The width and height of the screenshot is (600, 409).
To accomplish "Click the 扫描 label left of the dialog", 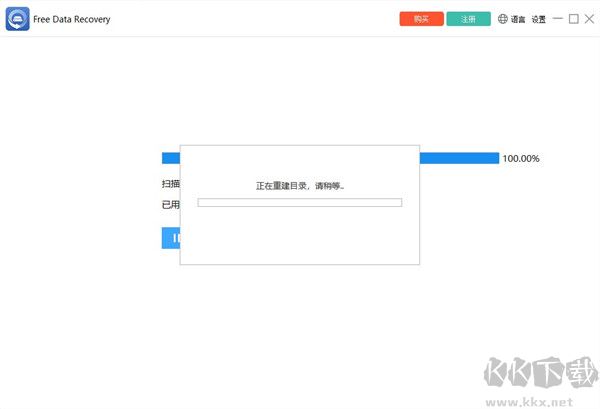I will pyautogui.click(x=171, y=184).
